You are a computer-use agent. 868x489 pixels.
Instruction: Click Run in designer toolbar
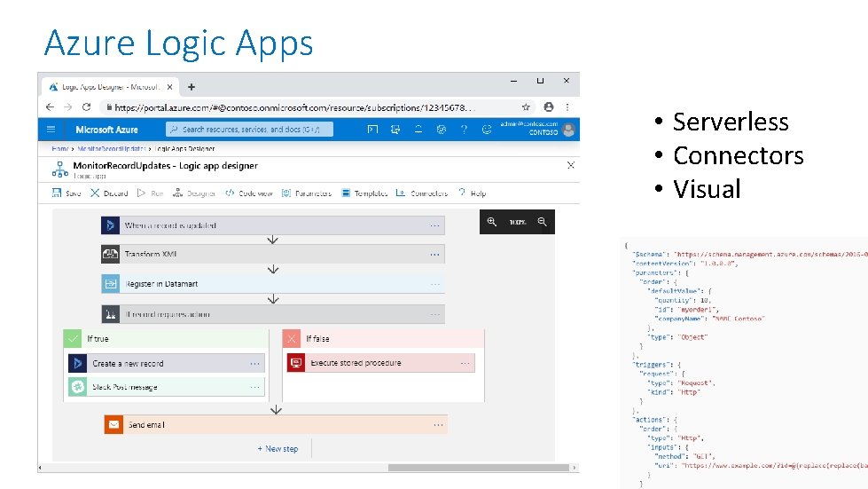click(x=150, y=193)
